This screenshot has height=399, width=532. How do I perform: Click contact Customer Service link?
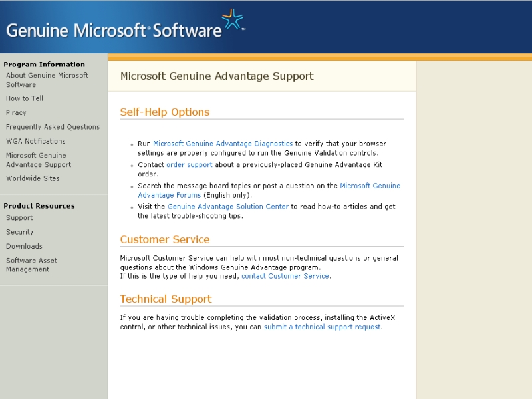click(x=285, y=276)
